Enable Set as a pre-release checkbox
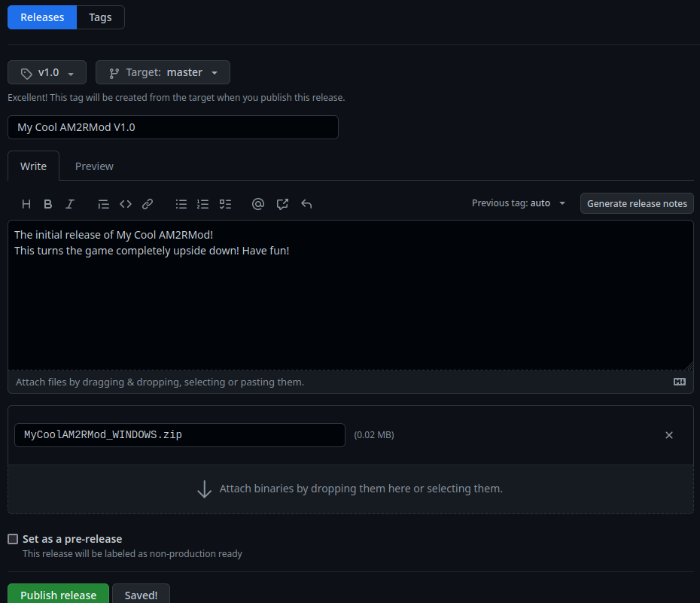700x603 pixels. 13,539
